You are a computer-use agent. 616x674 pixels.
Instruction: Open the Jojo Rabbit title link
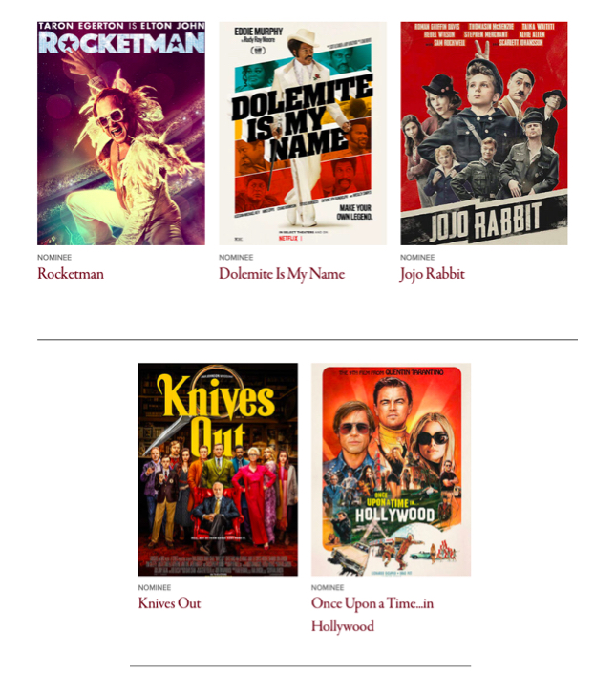click(433, 274)
